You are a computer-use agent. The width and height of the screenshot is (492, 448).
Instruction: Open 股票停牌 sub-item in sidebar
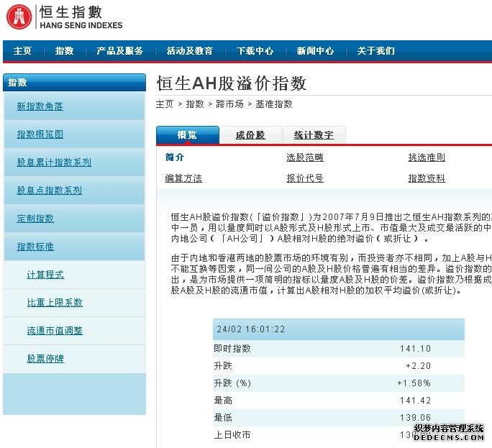[x=45, y=359]
